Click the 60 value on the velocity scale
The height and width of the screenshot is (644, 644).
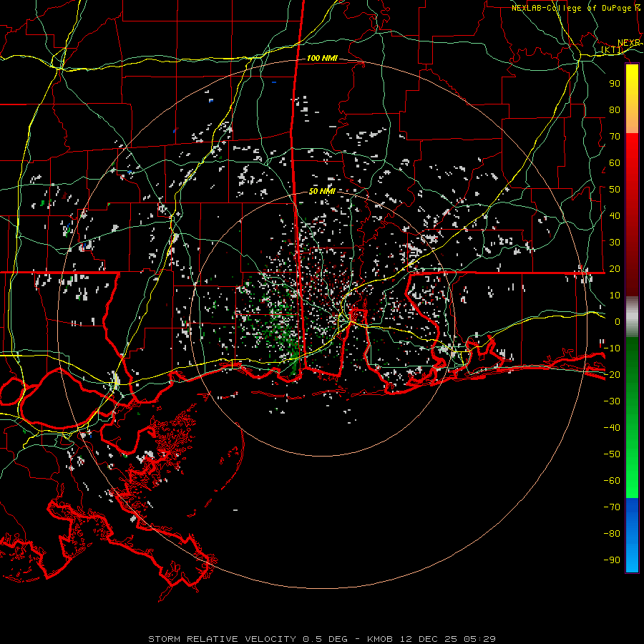click(x=615, y=163)
